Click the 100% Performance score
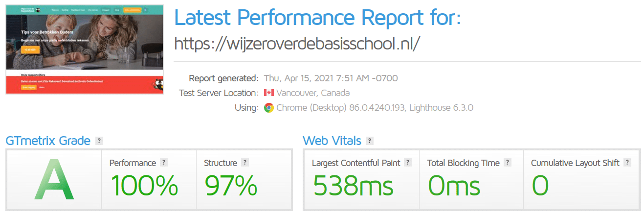The height and width of the screenshot is (216, 644). click(x=144, y=186)
